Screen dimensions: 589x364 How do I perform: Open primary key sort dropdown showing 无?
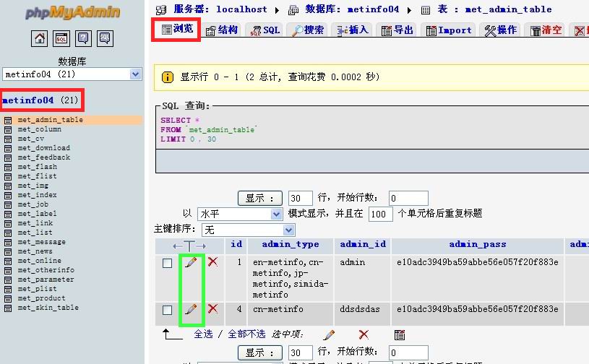click(249, 230)
